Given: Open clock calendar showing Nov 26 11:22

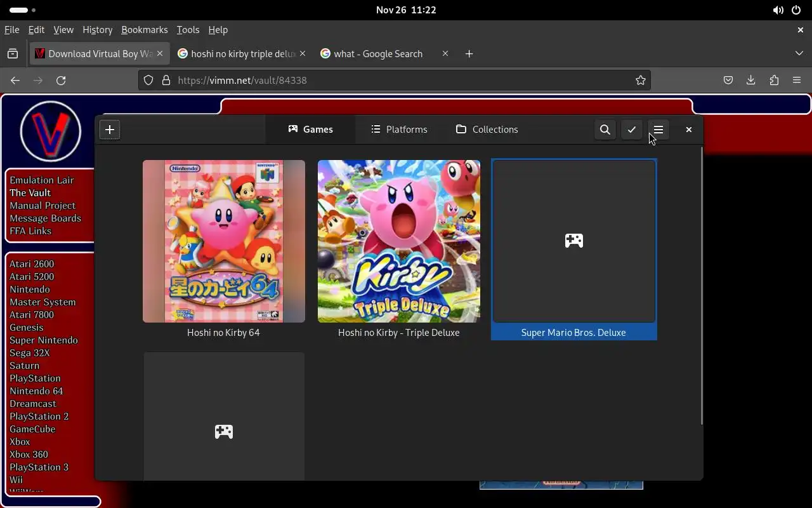Looking at the screenshot, I should [x=406, y=10].
